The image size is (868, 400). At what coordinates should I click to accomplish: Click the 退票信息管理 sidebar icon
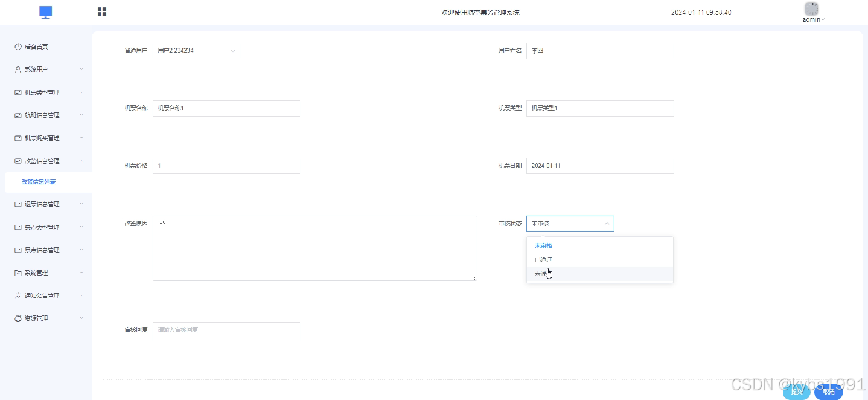click(x=18, y=204)
